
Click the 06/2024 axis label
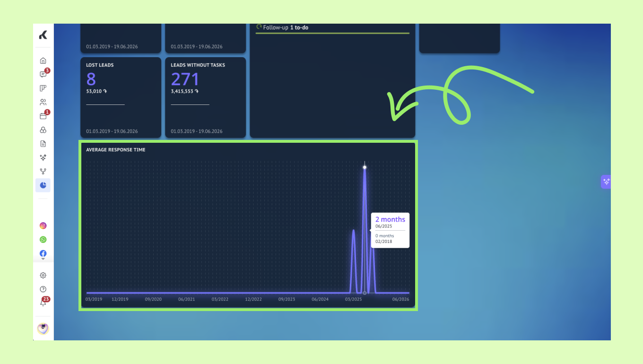tap(320, 299)
